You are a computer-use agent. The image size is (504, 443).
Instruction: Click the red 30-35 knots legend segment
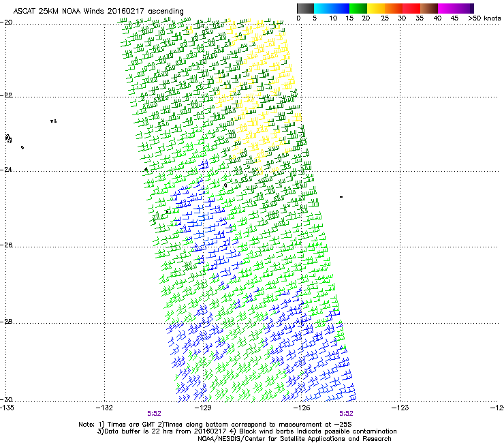411,8
